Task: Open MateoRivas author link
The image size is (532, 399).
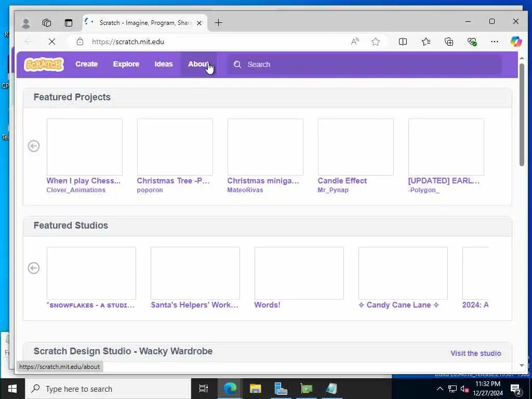Action: [245, 190]
